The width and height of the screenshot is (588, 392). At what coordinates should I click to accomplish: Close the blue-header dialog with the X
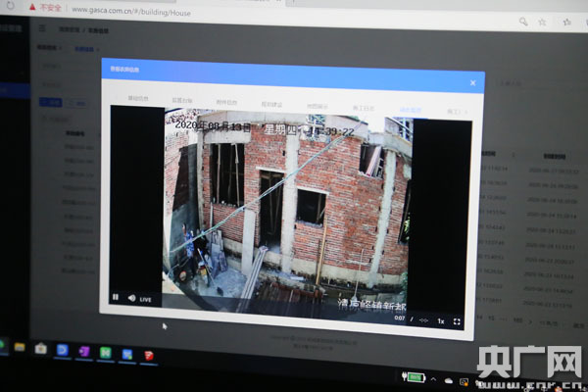click(472, 83)
